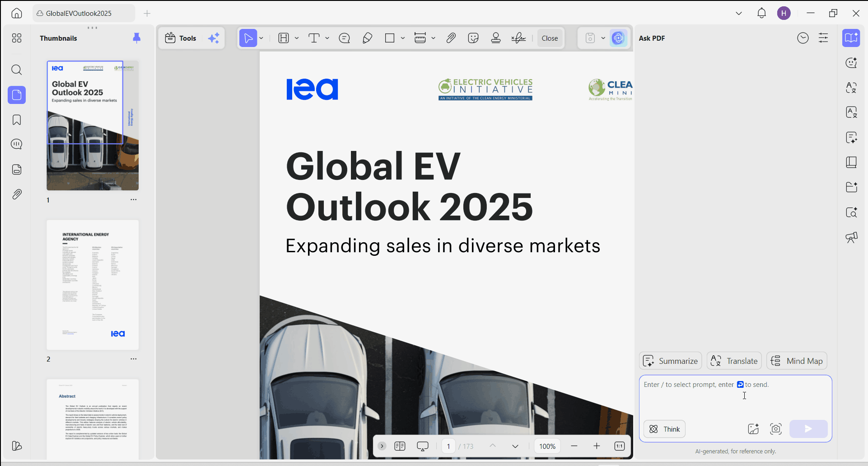The width and height of the screenshot is (868, 466).
Task: Pin the Thumbnails panel
Action: click(136, 38)
